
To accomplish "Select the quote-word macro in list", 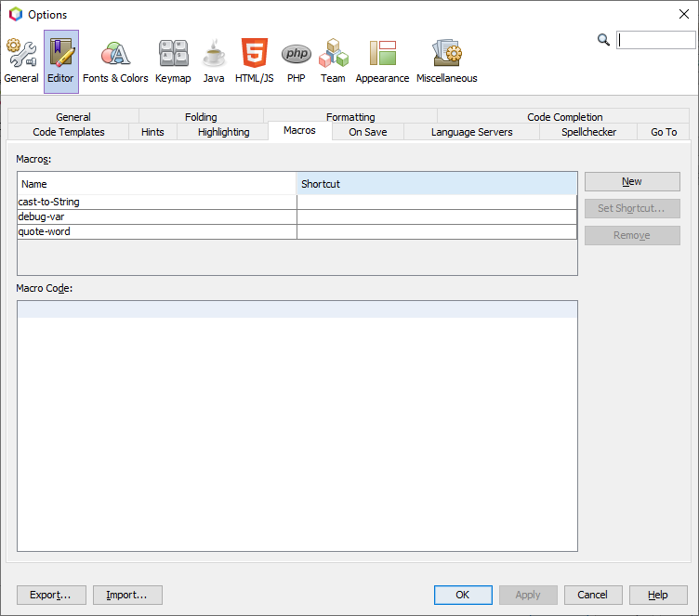I will pyautogui.click(x=156, y=231).
